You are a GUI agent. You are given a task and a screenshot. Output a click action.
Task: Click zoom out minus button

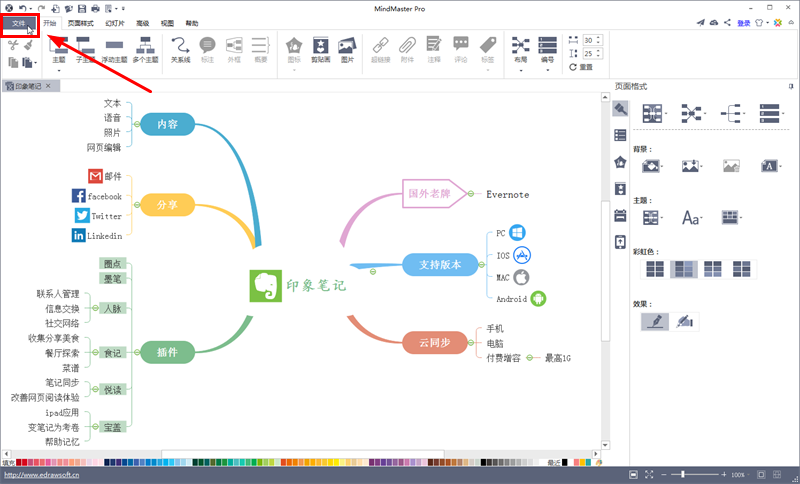point(664,475)
